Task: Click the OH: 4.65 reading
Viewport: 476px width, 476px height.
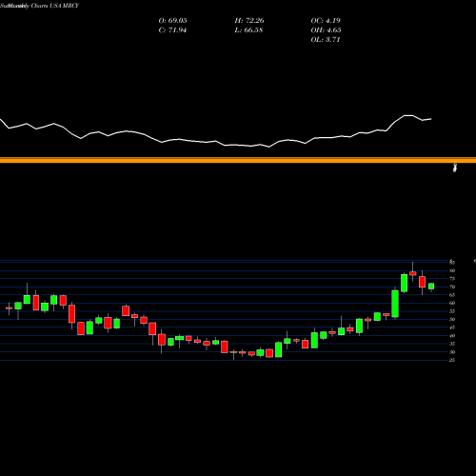Action: (x=326, y=30)
